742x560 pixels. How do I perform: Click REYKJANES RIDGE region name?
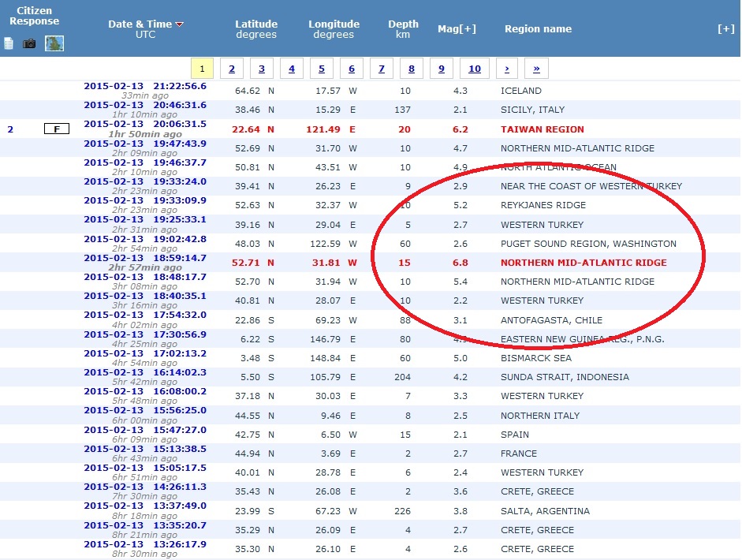(x=543, y=205)
